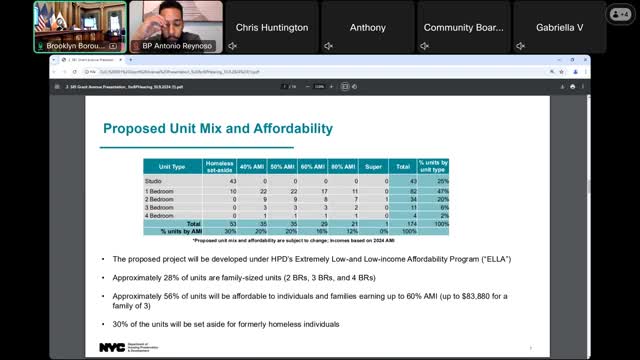The width and height of the screenshot is (640, 360).
Task: Click the PDF vertical scrollbar thumb
Action: 589,186
